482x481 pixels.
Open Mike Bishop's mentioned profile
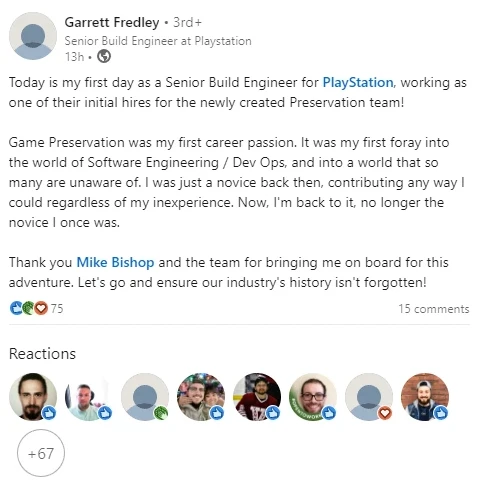pyautogui.click(x=115, y=262)
